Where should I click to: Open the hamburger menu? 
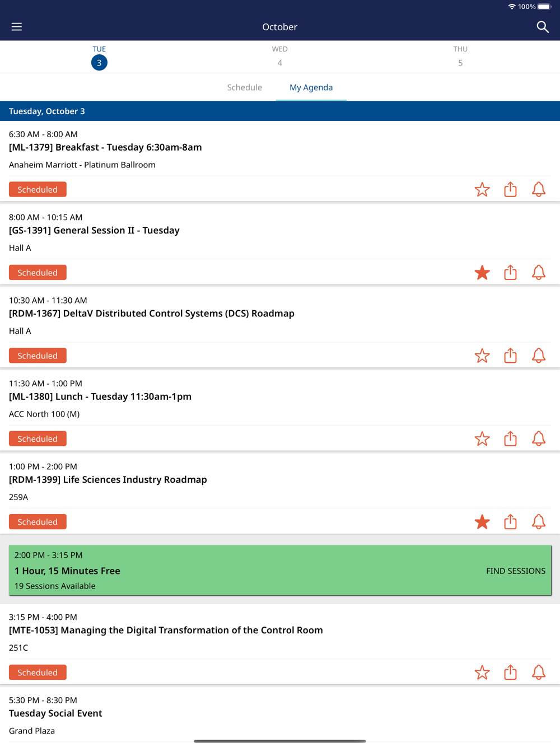(17, 27)
